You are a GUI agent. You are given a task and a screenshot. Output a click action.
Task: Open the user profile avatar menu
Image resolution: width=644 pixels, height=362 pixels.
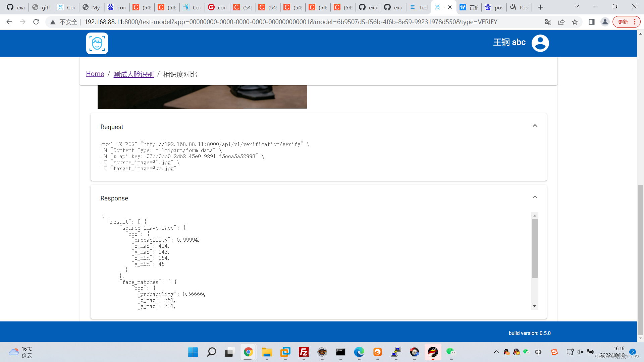540,43
